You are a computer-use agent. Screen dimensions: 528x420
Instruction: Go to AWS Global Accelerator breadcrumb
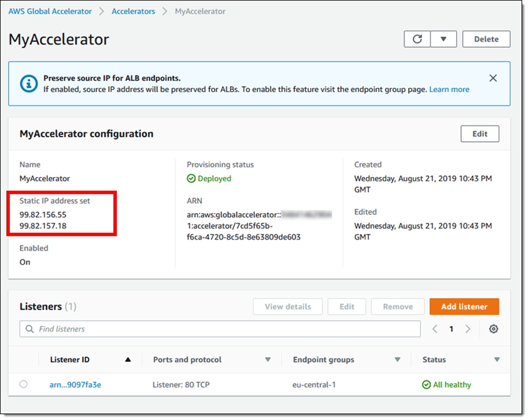[50, 11]
